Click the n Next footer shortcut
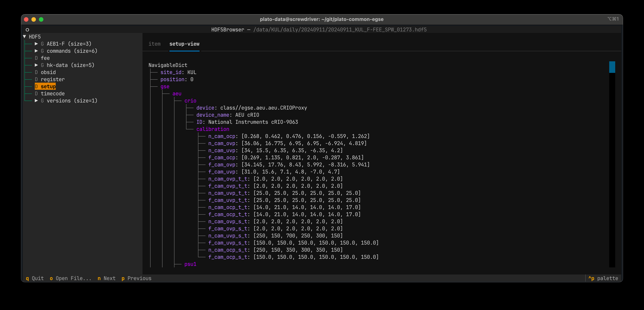Screen dimensions: 644x310 tap(107, 278)
